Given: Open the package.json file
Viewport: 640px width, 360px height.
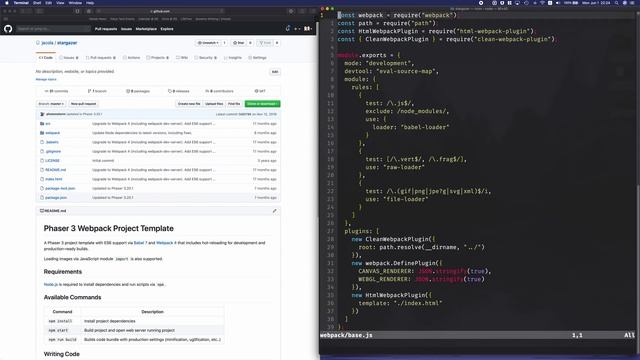Looking at the screenshot, I should click(56, 198).
